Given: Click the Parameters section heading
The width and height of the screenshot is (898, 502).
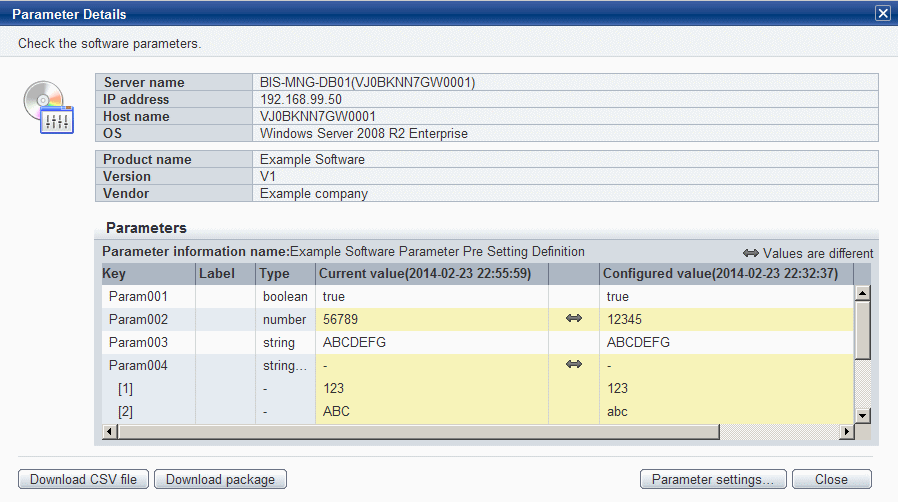Looking at the screenshot, I should (x=146, y=228).
